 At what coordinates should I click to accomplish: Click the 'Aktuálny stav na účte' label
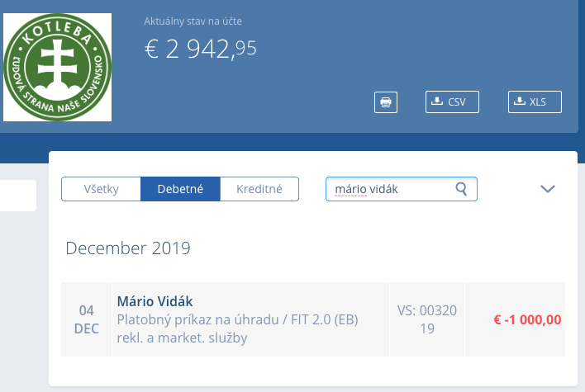click(x=193, y=21)
